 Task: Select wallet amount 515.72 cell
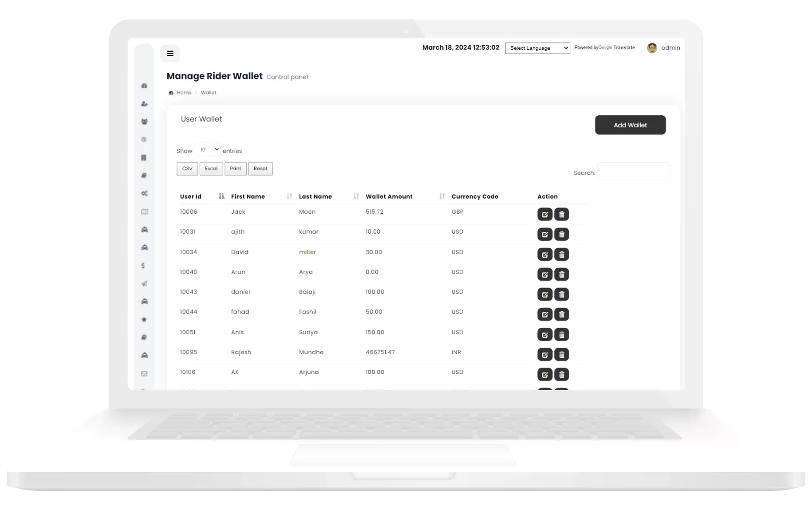[x=374, y=212]
